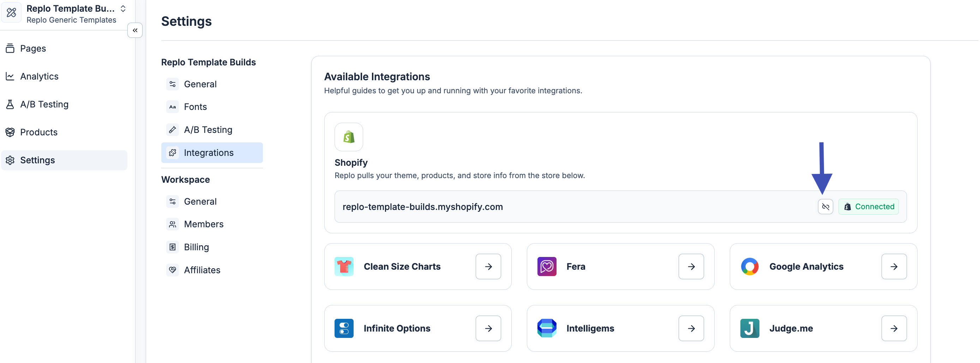Viewport: 980px width, 363px height.
Task: Click the Clean Size Charts t-shirt icon
Action: 343,267
